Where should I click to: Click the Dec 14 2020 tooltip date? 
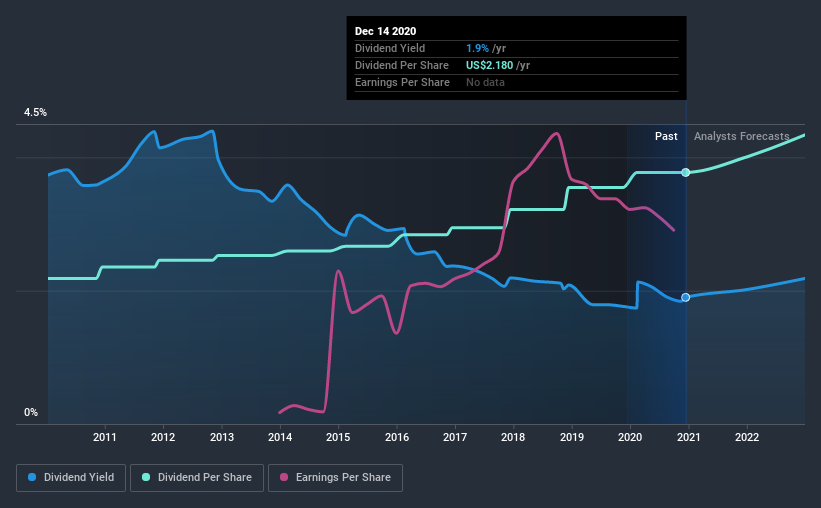pos(385,31)
